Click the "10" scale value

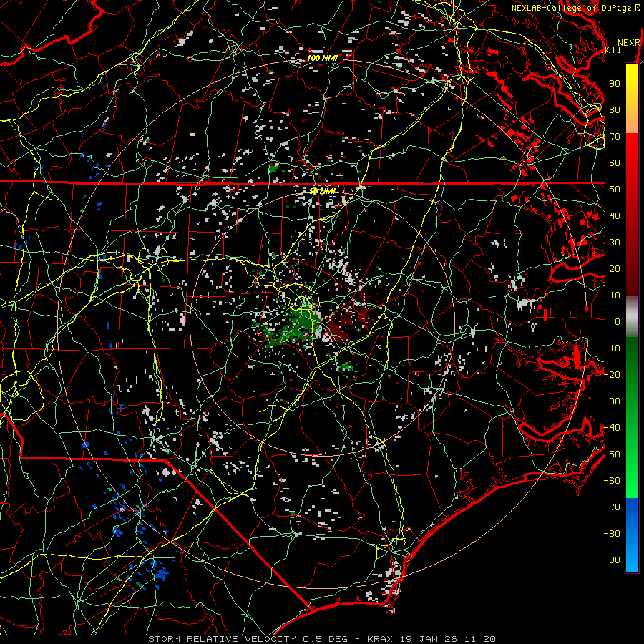click(615, 296)
